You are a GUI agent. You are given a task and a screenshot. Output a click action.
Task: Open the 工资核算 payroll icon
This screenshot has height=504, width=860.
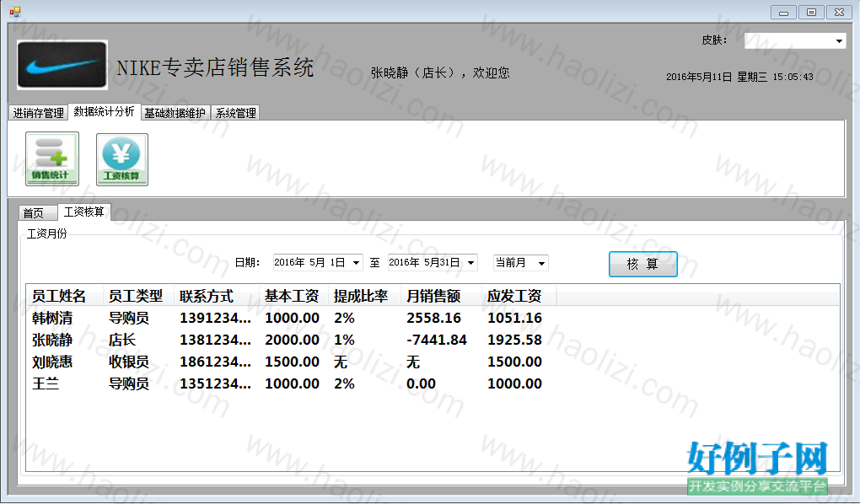click(x=121, y=159)
